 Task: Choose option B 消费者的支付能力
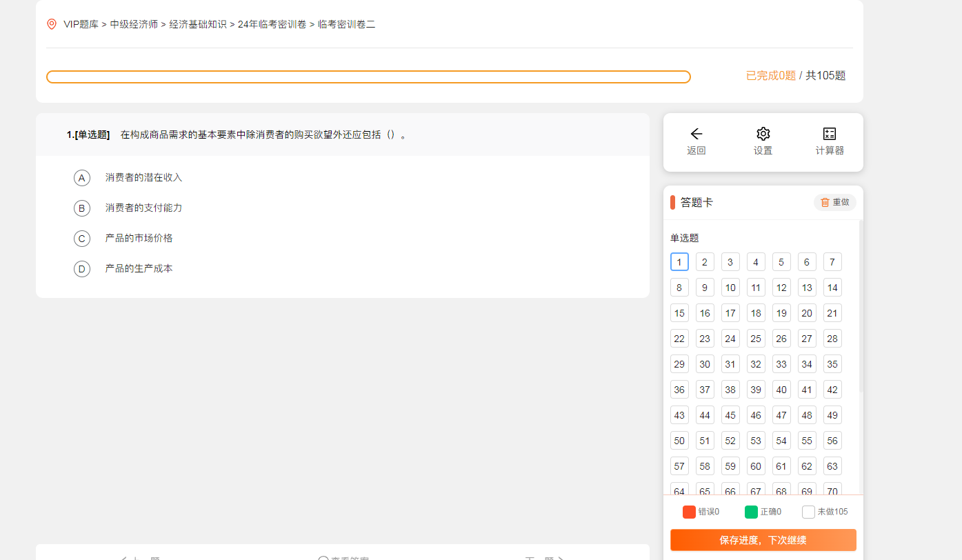click(82, 208)
